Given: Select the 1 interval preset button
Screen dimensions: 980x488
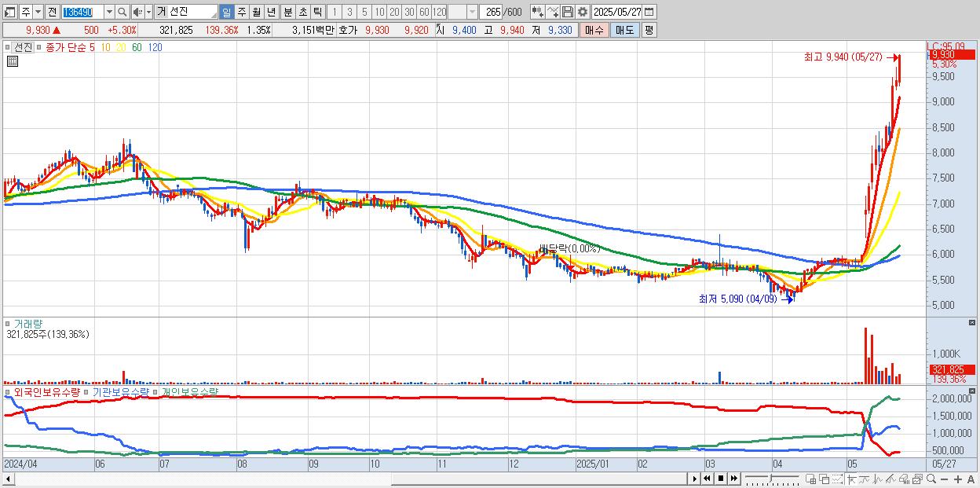Looking at the screenshot, I should 334,12.
